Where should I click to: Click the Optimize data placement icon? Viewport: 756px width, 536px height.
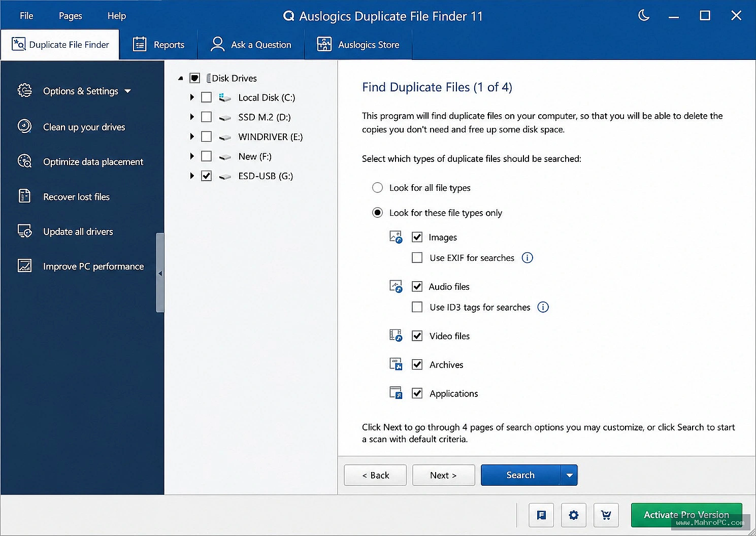click(x=24, y=161)
